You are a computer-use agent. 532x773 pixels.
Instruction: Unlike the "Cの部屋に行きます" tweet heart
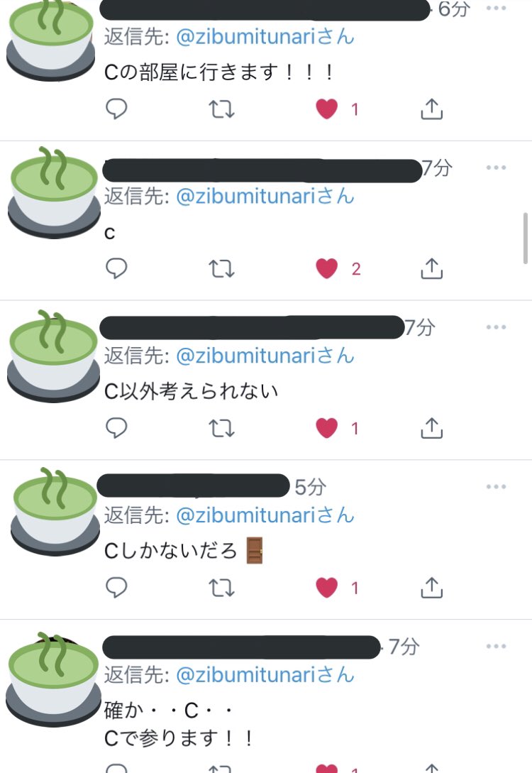[x=326, y=109]
